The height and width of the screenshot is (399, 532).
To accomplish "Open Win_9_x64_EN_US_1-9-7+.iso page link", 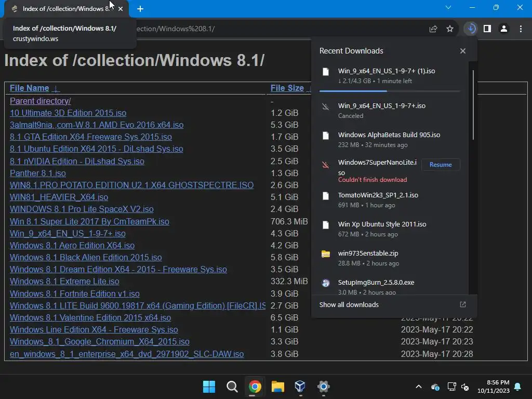I will pos(68,233).
